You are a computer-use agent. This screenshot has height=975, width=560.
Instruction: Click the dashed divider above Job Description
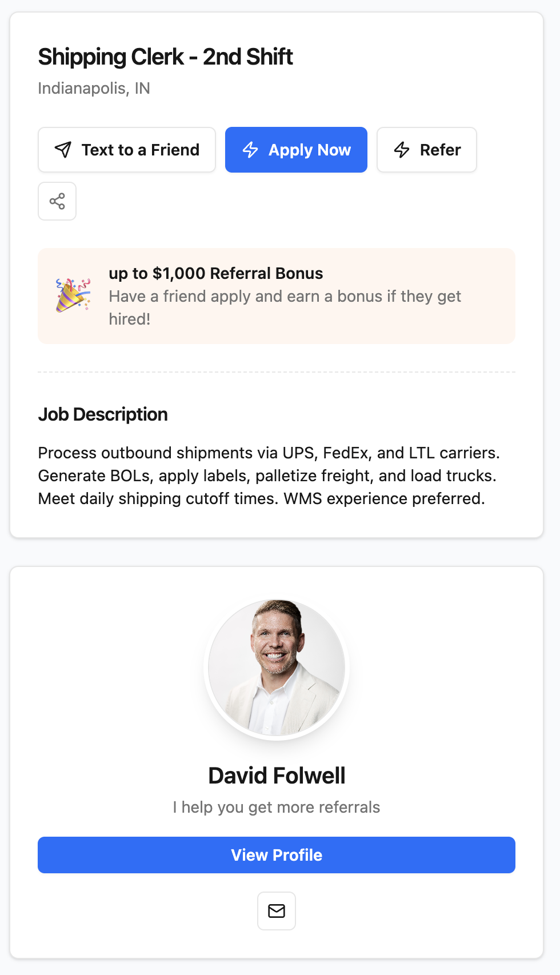(x=277, y=372)
